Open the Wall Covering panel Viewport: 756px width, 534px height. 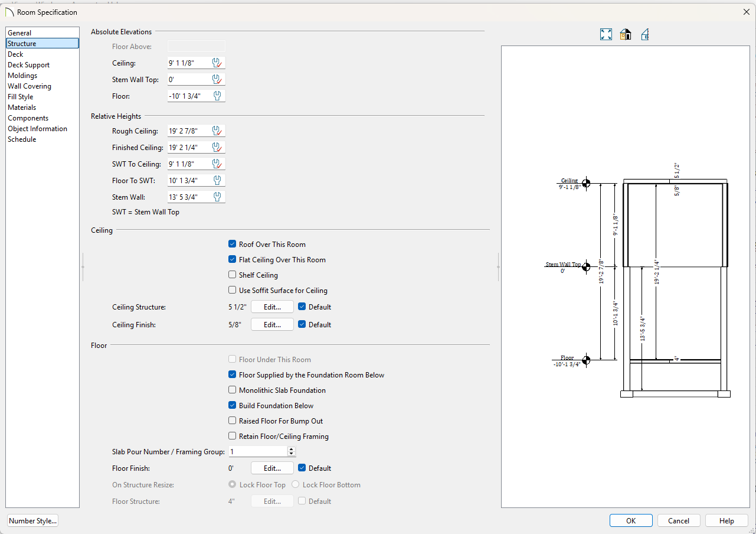pos(30,86)
